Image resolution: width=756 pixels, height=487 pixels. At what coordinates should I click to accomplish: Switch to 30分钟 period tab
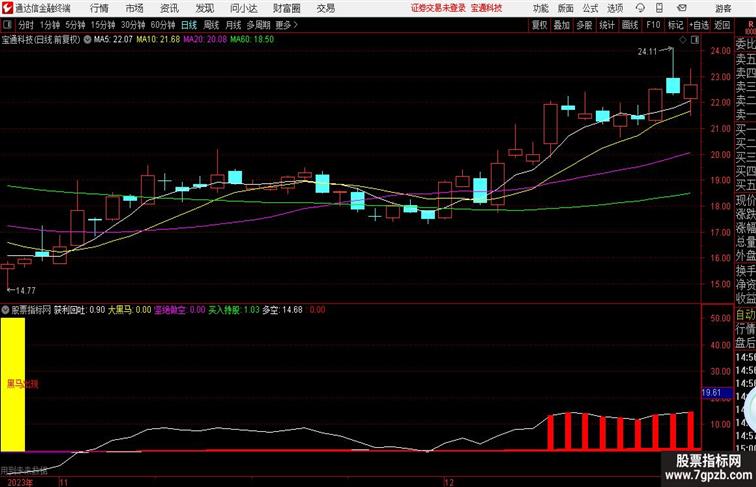133,25
